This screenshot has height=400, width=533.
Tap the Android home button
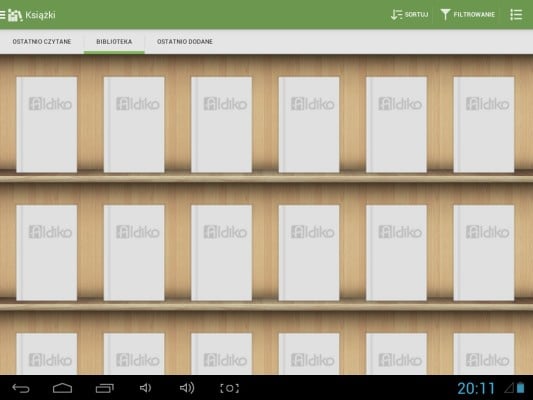(x=63, y=388)
